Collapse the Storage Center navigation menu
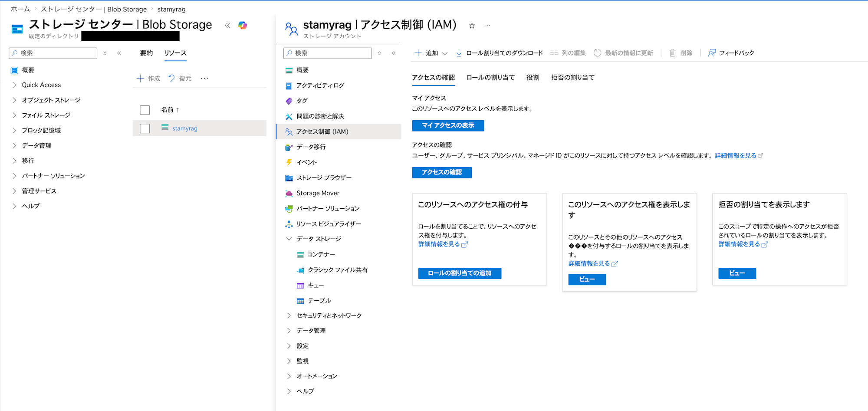This screenshot has width=868, height=411. point(119,53)
